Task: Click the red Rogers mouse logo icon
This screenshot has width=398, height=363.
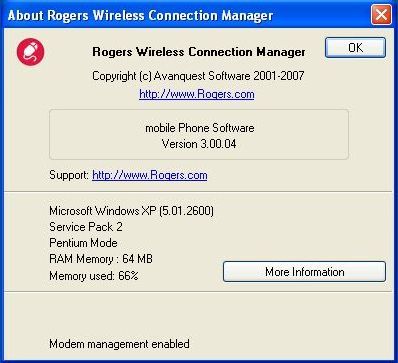Action: 30,52
